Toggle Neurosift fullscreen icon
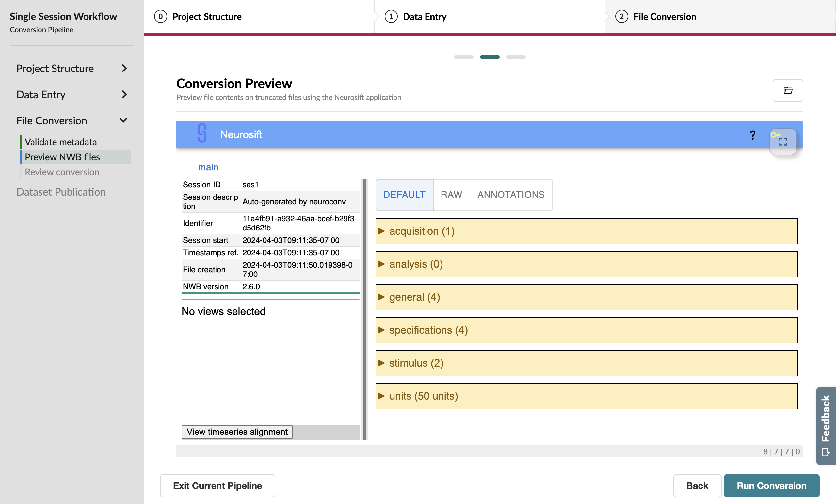Image resolution: width=836 pixels, height=504 pixels. [783, 141]
